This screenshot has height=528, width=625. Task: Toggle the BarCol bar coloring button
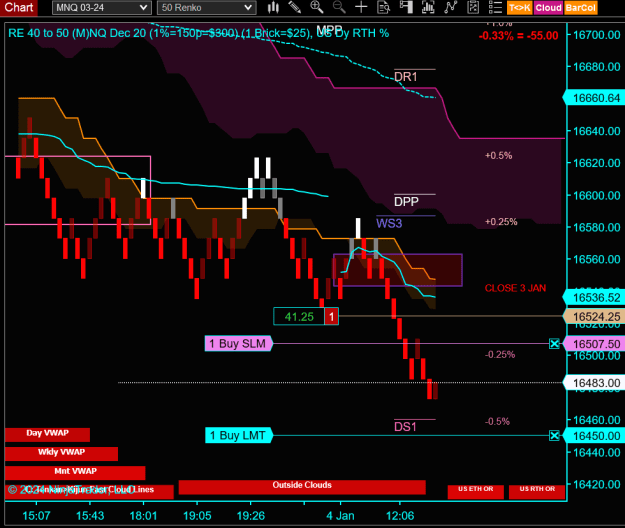pyautogui.click(x=581, y=8)
